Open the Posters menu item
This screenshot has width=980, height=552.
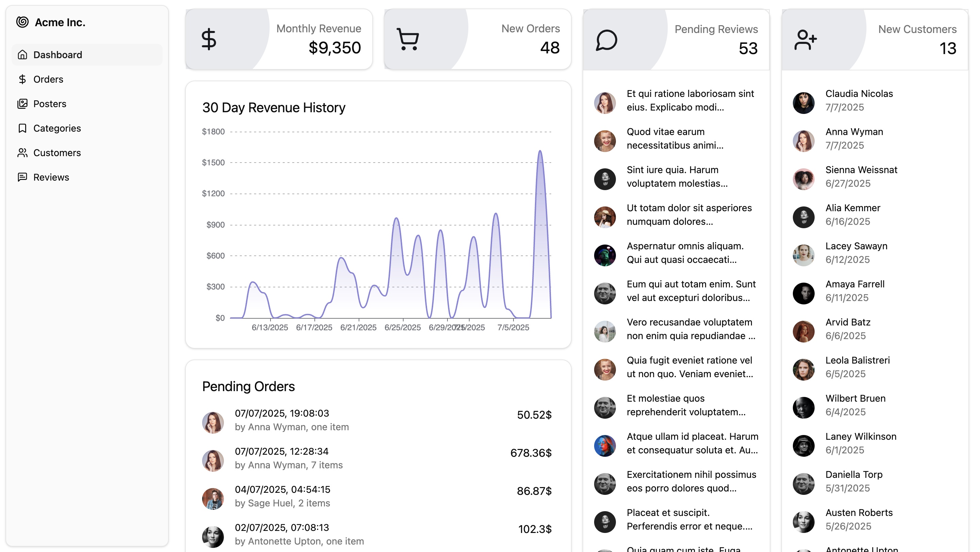pyautogui.click(x=50, y=104)
